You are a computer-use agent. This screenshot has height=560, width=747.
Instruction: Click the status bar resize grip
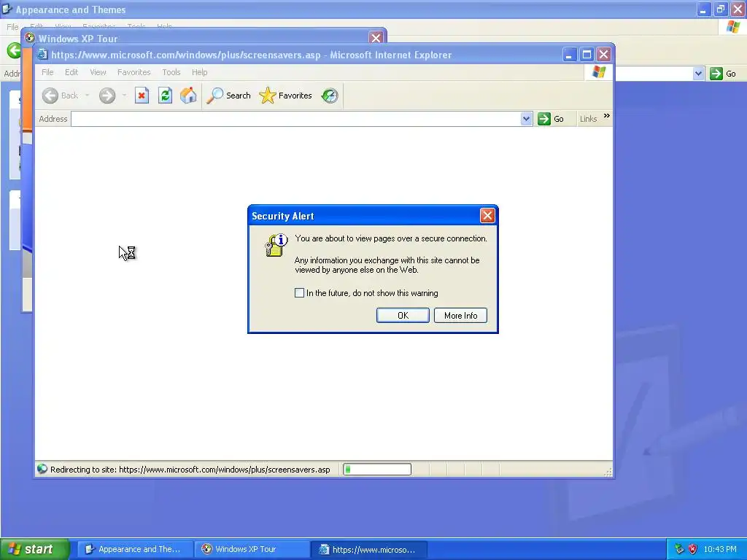[608, 472]
